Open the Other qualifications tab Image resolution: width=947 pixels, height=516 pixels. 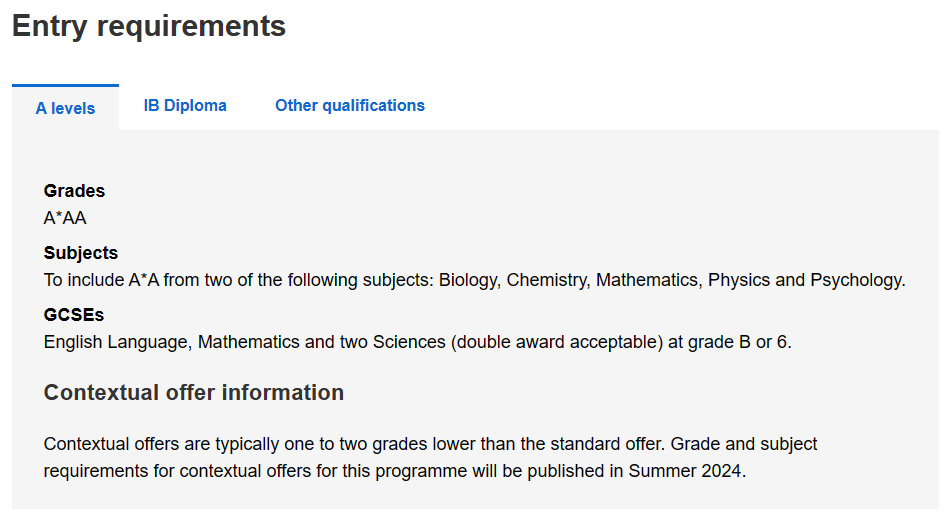350,105
